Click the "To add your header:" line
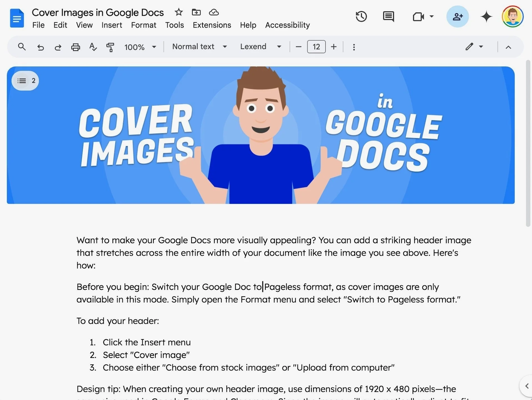Screen dimensions: 532x400 [x=118, y=321]
